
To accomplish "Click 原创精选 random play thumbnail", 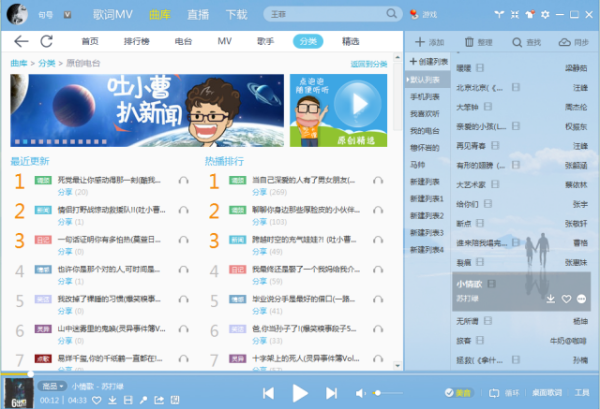I will pos(338,111).
